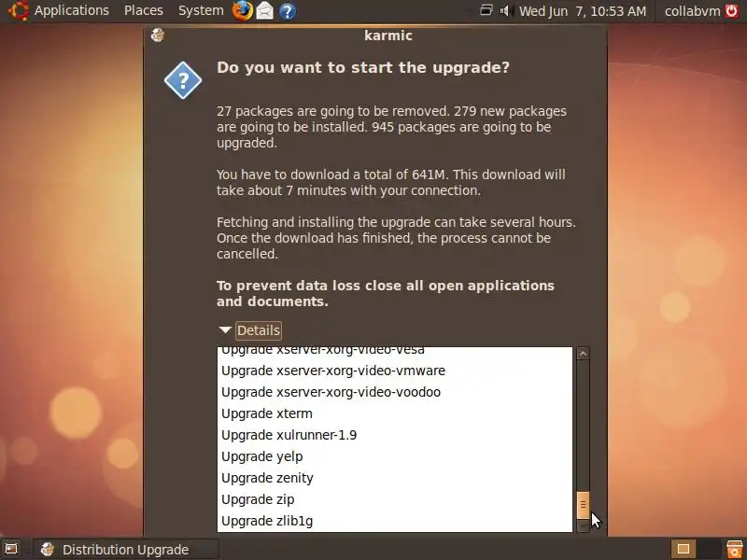Image resolution: width=747 pixels, height=560 pixels.
Task: Click the karmic window title icon
Action: pyautogui.click(x=157, y=35)
